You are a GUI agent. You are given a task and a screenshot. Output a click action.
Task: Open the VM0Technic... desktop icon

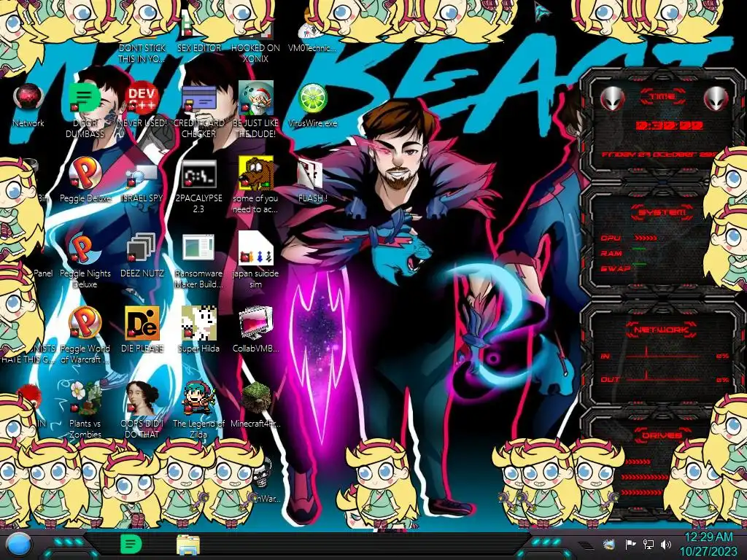point(312,28)
